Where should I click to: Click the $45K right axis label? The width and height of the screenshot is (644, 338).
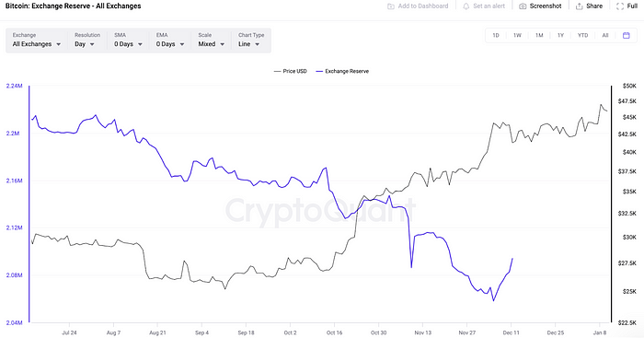629,117
